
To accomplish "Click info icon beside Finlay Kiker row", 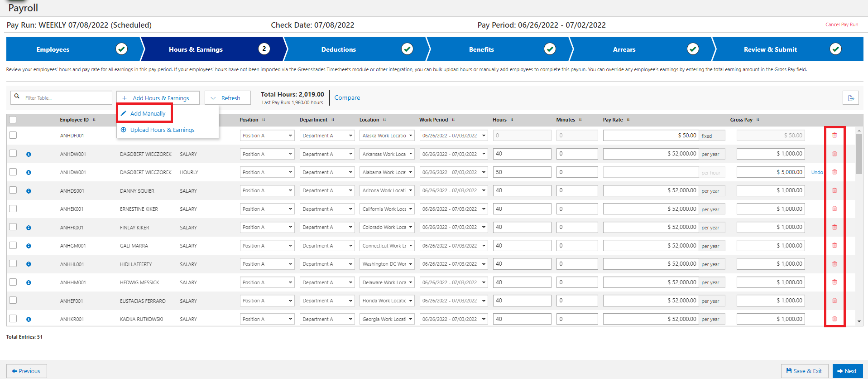I will click(x=29, y=228).
